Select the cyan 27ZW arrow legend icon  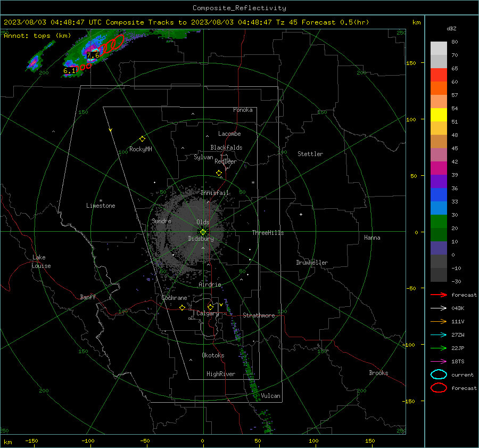point(439,335)
